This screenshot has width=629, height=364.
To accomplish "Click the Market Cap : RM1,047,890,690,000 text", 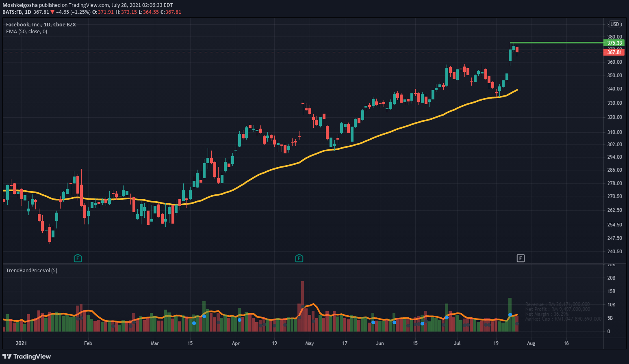I will 563,319.
